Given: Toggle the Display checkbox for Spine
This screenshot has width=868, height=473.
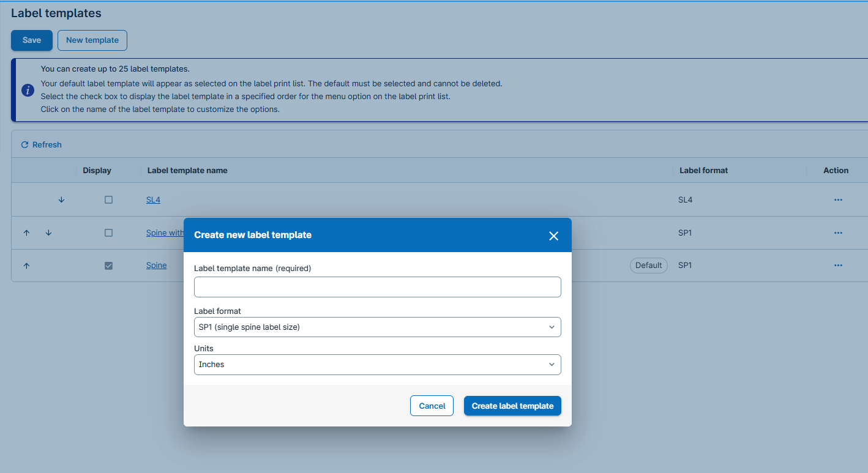Looking at the screenshot, I should 108,266.
